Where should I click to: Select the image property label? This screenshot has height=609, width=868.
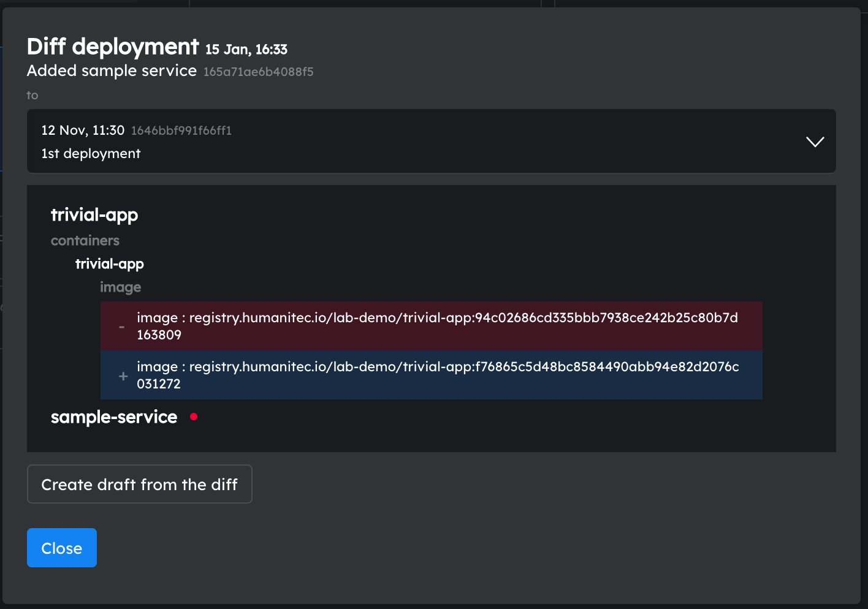(x=121, y=287)
